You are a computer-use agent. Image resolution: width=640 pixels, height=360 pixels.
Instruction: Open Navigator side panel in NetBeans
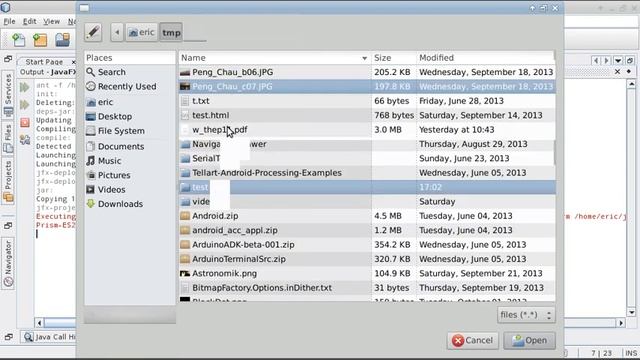[x=8, y=264]
